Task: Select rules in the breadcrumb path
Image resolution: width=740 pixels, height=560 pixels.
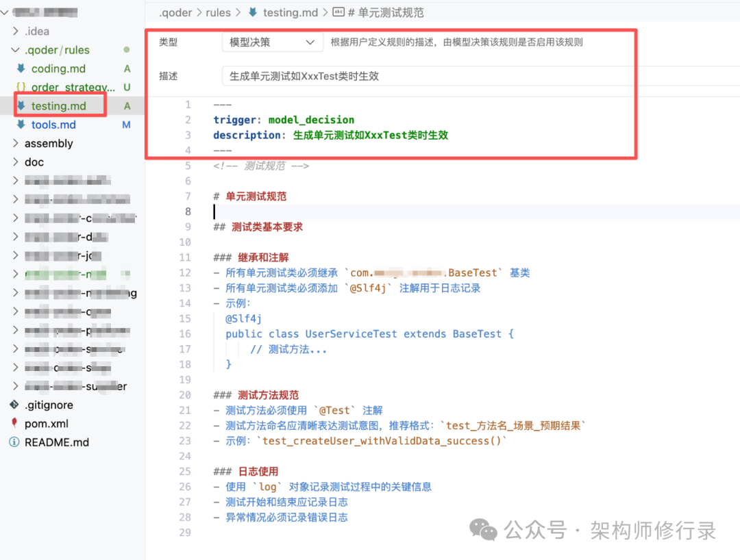Action: pos(218,13)
